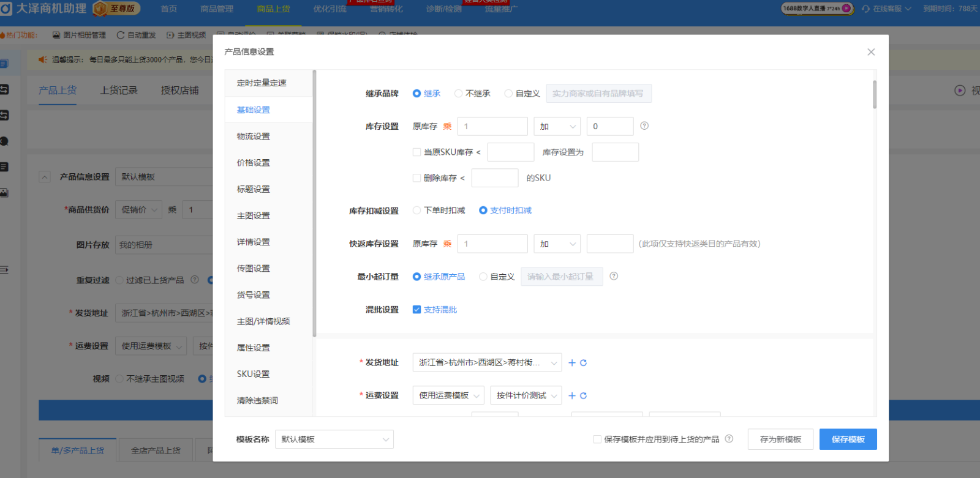Open 图片相册管理 from the hot features bar

[79, 35]
